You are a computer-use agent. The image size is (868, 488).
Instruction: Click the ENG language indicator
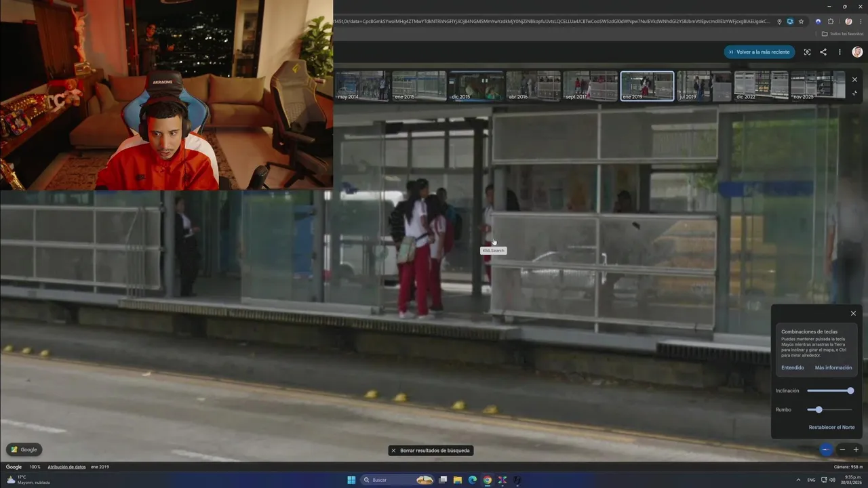pos(811,480)
